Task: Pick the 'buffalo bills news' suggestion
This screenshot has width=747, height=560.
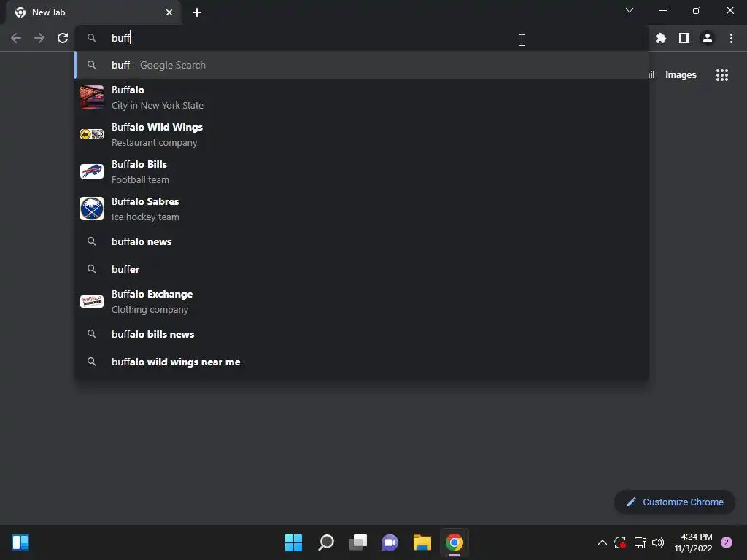Action: (362, 334)
